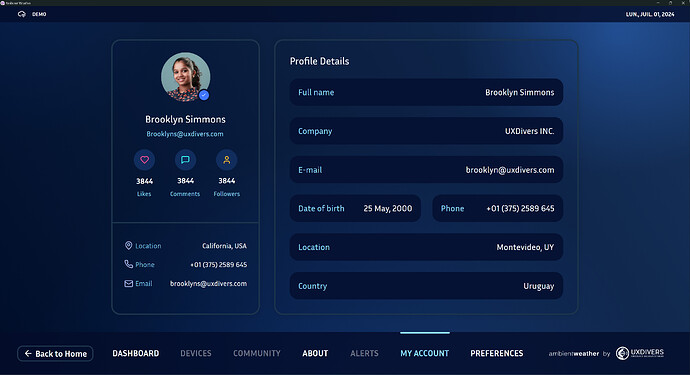690x375 pixels.
Task: Select the My Account tab
Action: [x=425, y=353]
